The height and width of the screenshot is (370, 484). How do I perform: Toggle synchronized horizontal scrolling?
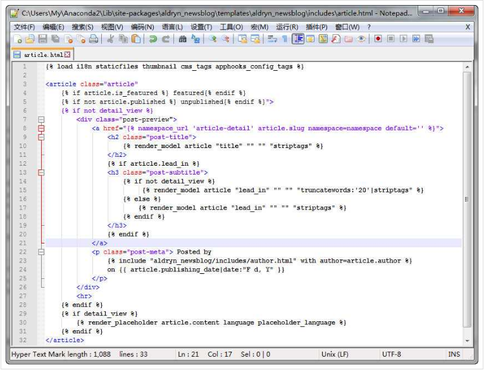point(255,39)
